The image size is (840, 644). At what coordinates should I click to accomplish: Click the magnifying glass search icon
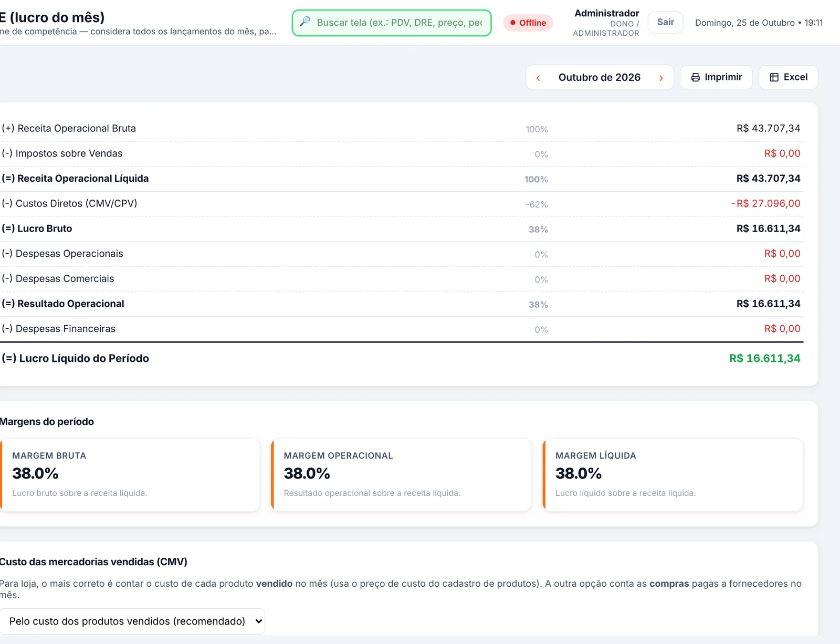[304, 22]
